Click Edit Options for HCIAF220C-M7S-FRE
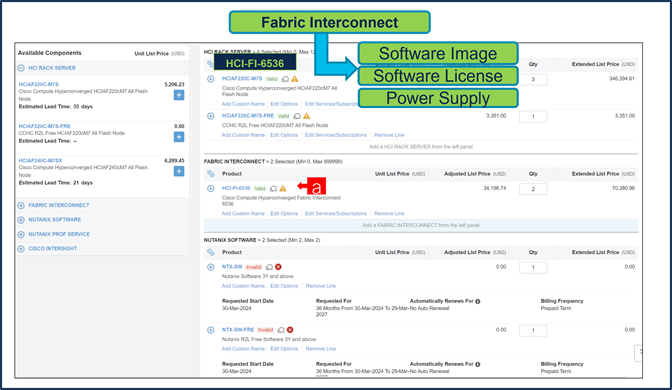This screenshot has width=672, height=390. tap(284, 135)
